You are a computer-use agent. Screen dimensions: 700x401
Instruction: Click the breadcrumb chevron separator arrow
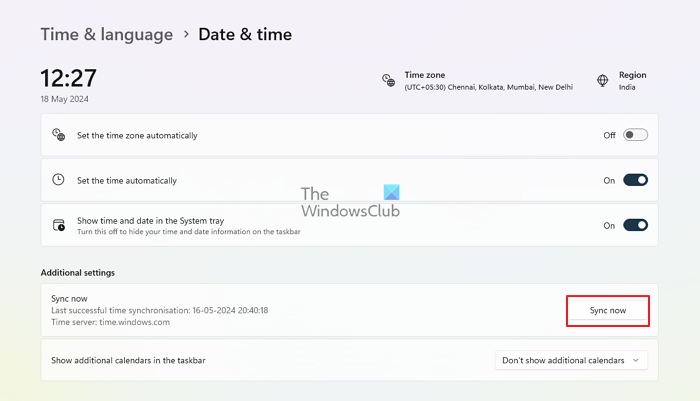[x=185, y=35]
